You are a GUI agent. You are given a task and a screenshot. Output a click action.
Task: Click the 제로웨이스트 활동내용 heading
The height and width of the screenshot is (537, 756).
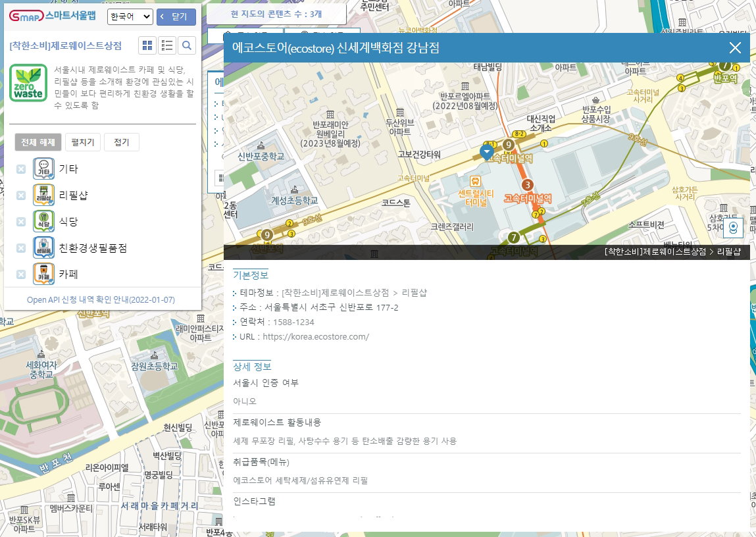[277, 422]
